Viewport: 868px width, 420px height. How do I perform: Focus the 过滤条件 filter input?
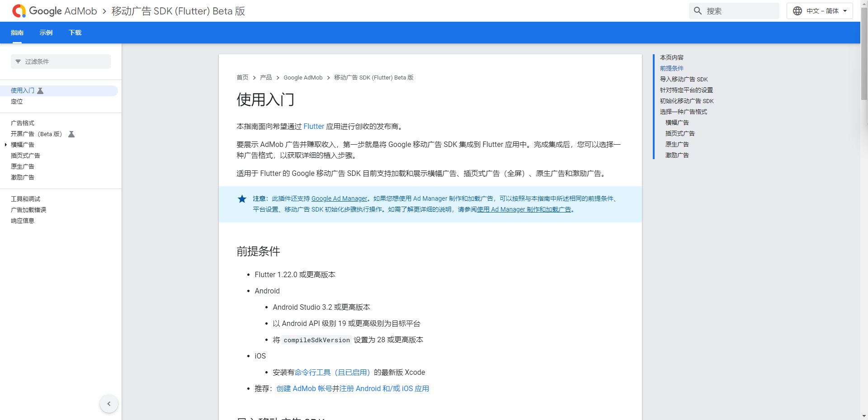(x=61, y=61)
